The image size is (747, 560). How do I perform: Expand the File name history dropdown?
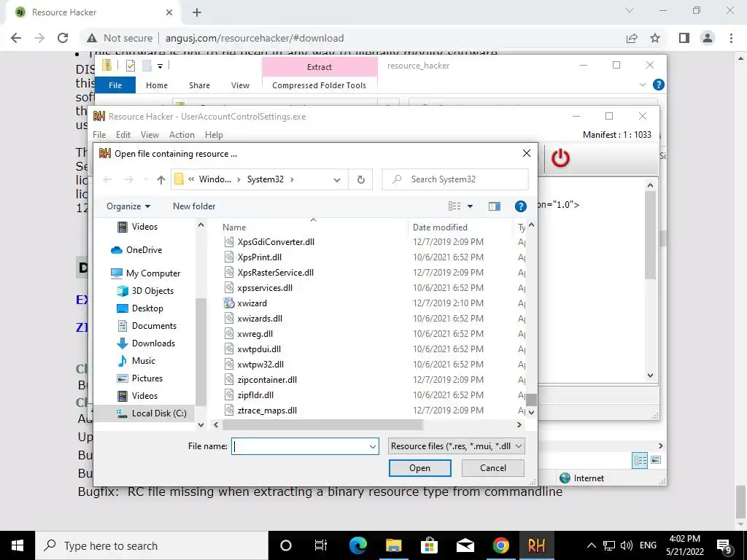point(373,447)
